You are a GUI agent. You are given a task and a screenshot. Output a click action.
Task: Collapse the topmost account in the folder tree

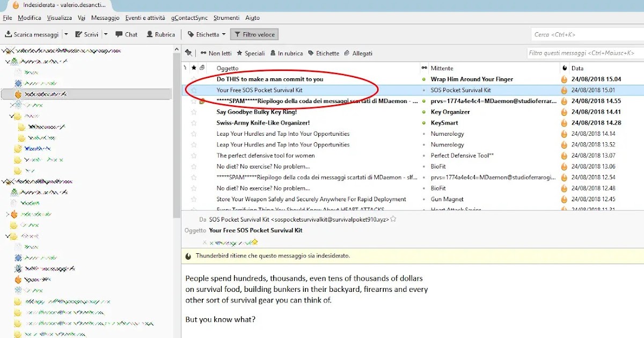click(x=4, y=51)
